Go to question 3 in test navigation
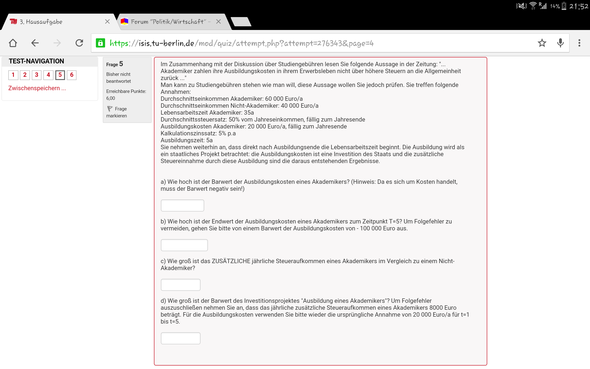This screenshot has height=369, width=590. click(36, 75)
